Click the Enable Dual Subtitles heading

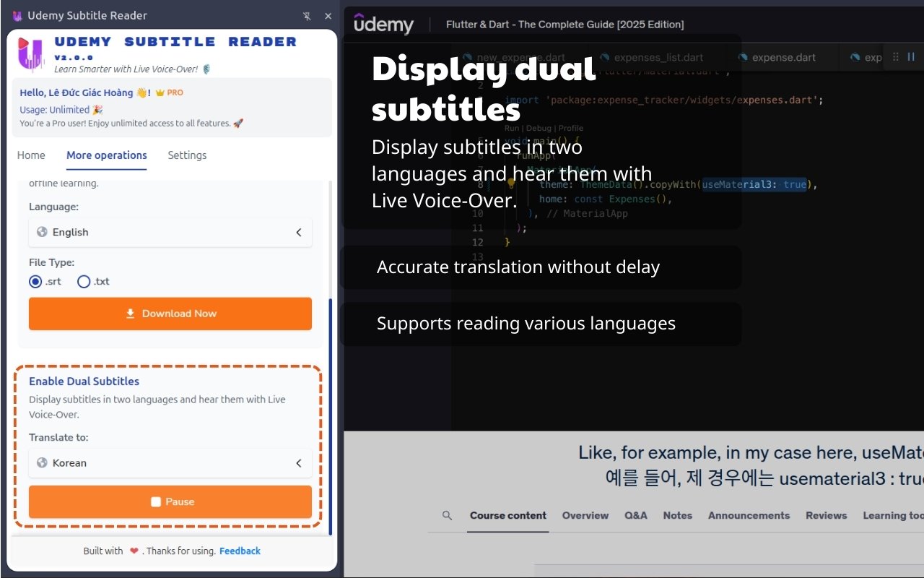point(84,381)
